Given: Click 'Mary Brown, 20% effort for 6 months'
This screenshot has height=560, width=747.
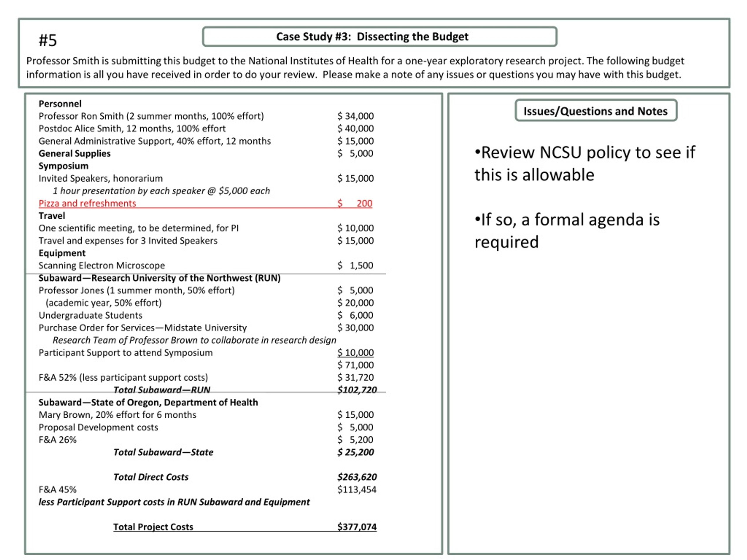Looking at the screenshot, I should (117, 415).
